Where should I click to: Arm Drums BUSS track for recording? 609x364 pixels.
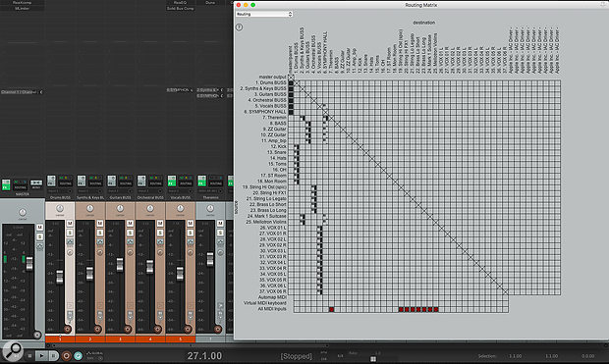(x=67, y=330)
